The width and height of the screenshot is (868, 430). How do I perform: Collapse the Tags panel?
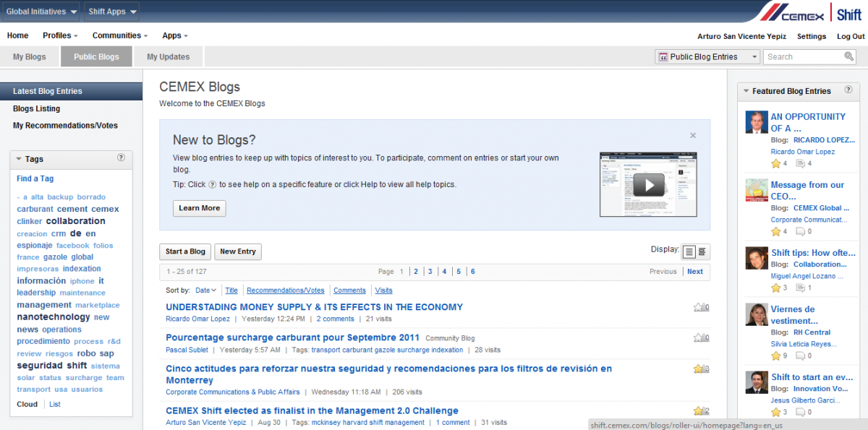tap(20, 159)
